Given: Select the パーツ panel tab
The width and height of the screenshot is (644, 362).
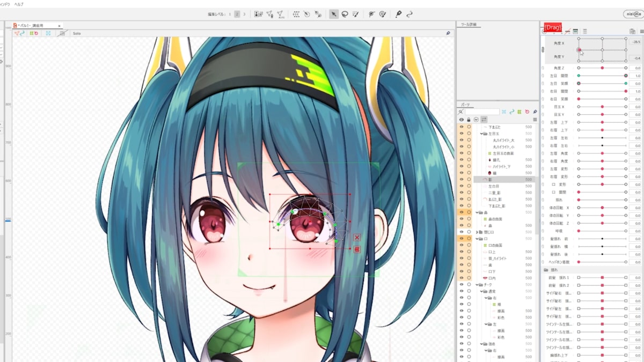Looking at the screenshot, I should coord(465,104).
